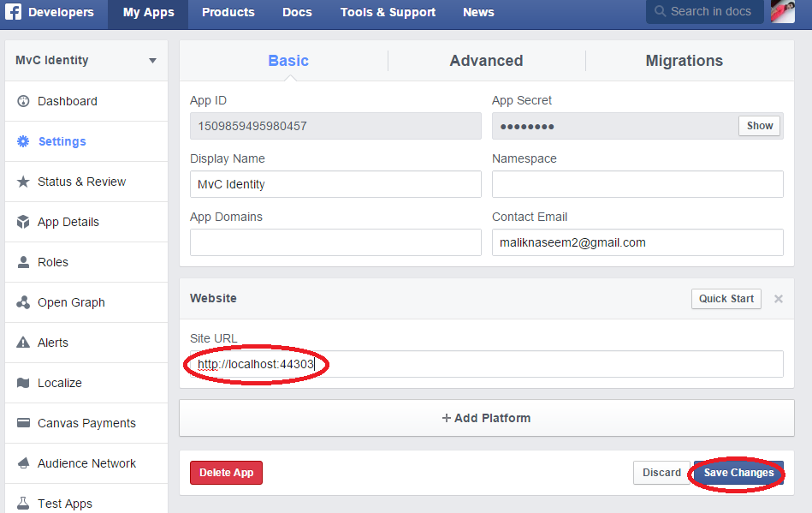Click the search magnifier icon
The height and width of the screenshot is (513, 812).
660,11
